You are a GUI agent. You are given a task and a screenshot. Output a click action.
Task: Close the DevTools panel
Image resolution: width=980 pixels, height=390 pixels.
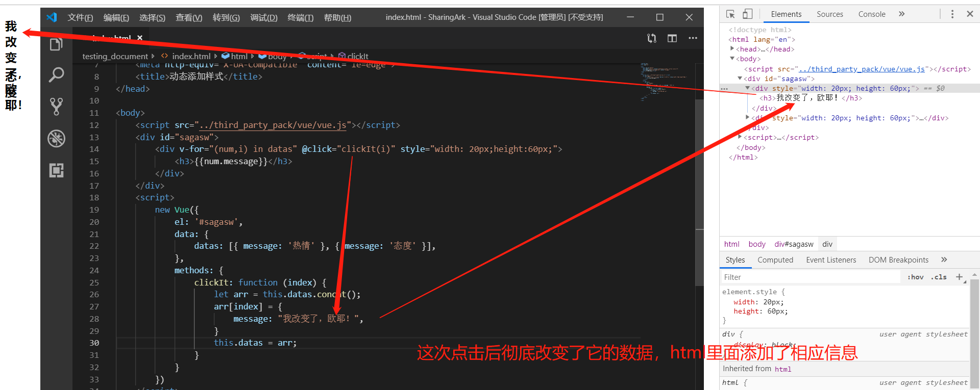tap(970, 14)
